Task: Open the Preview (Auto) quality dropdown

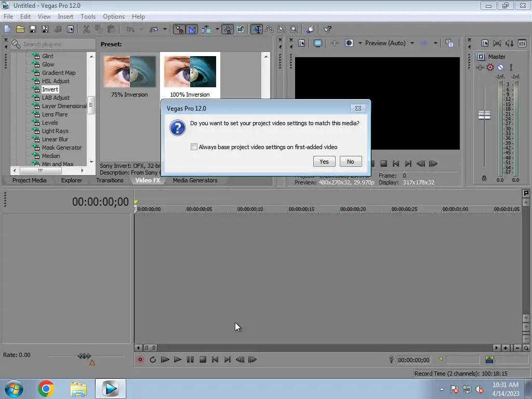Action: pyautogui.click(x=389, y=43)
